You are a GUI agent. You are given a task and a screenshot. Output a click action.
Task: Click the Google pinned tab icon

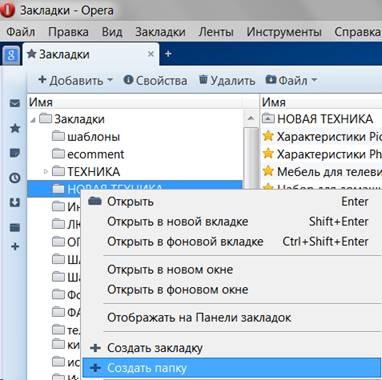tap(11, 55)
